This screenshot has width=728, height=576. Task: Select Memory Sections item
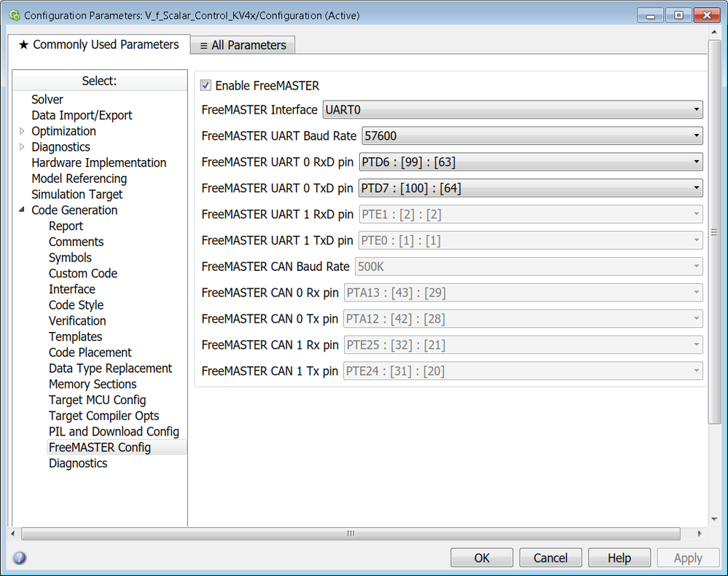[x=93, y=384]
